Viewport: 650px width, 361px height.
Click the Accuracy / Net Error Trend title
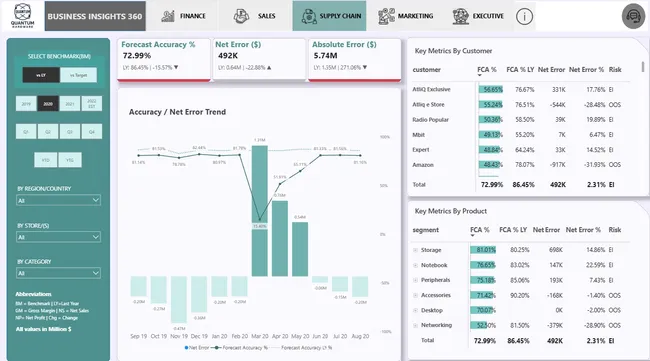pos(177,112)
